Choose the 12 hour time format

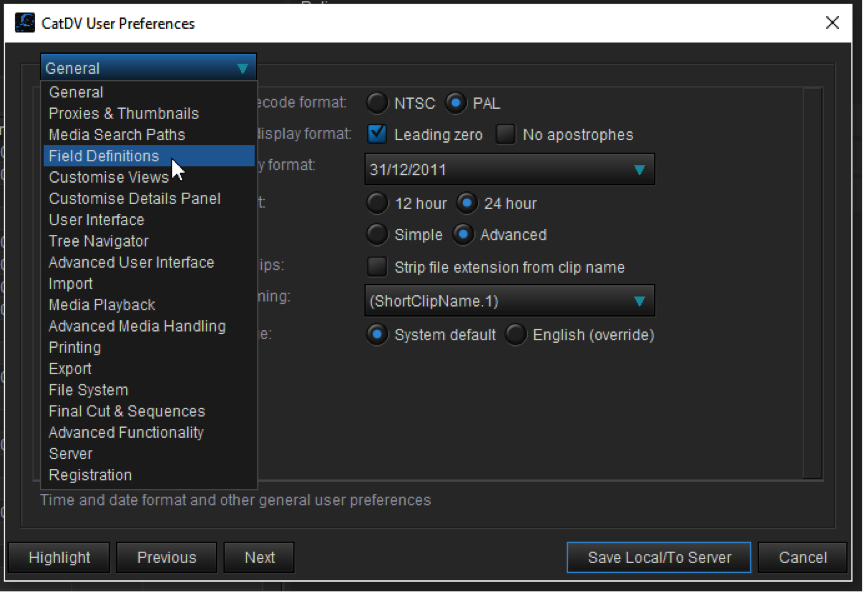click(x=378, y=203)
